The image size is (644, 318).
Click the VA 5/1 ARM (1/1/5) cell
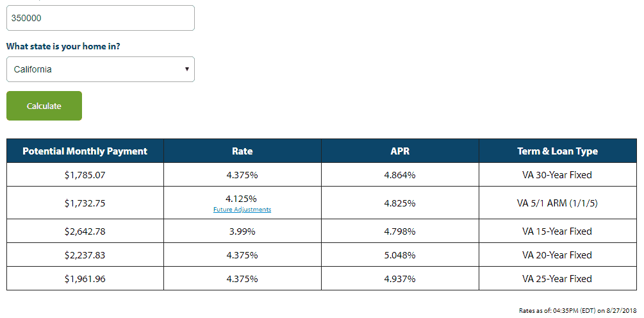point(557,203)
